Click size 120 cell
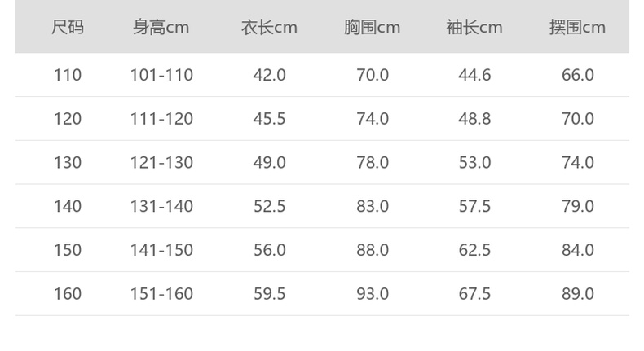This screenshot has height=351, width=644. tap(68, 119)
